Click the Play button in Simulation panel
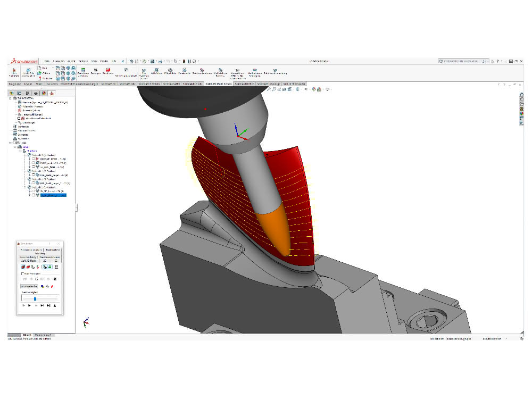 [x=29, y=305]
